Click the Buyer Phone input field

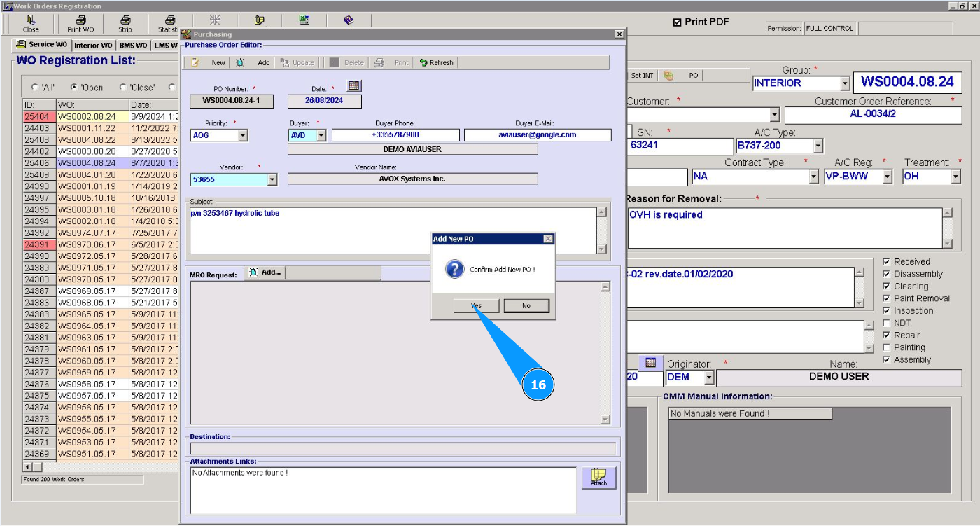tap(395, 135)
